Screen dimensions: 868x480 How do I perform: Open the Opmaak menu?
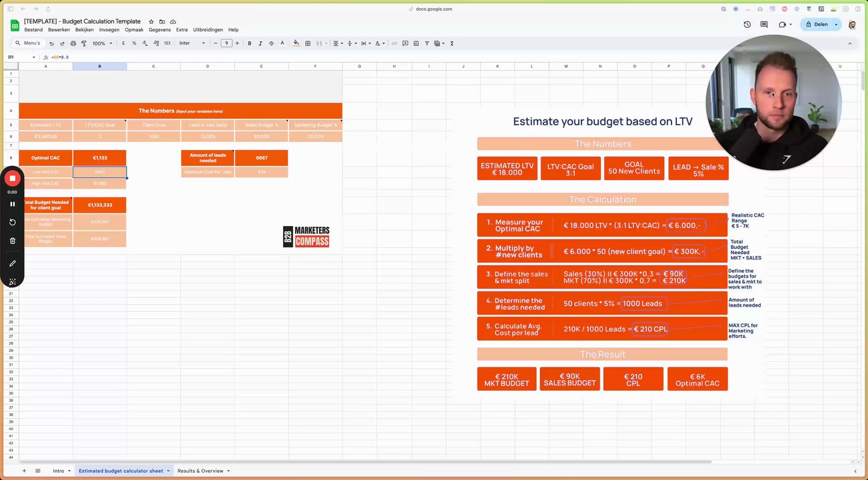click(x=134, y=30)
